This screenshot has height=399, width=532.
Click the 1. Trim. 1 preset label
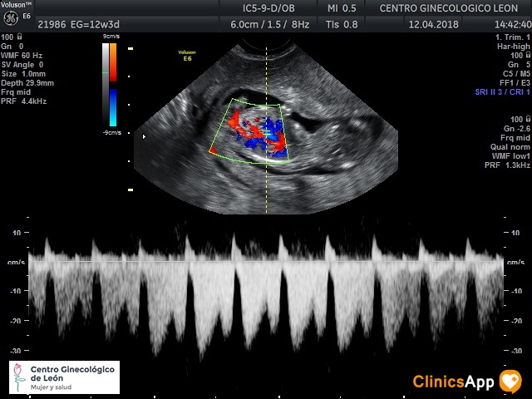[x=511, y=38]
